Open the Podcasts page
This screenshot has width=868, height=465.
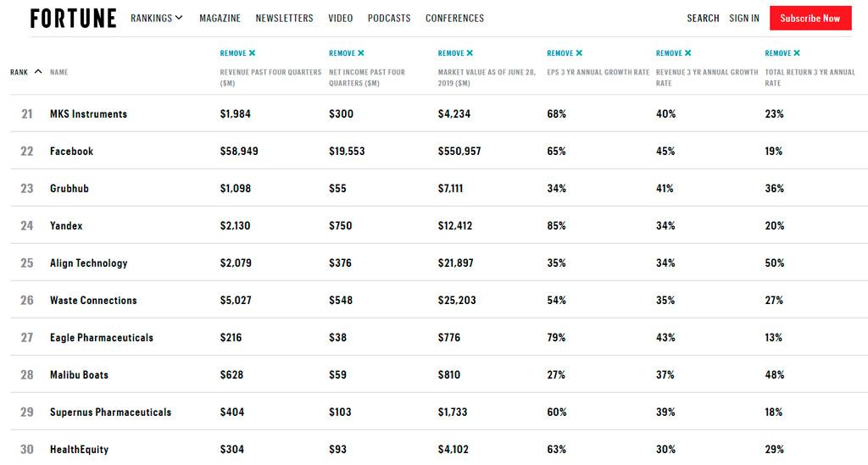click(389, 19)
